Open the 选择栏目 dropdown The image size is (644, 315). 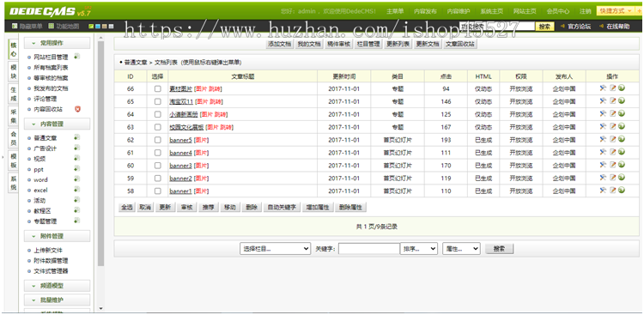click(275, 248)
